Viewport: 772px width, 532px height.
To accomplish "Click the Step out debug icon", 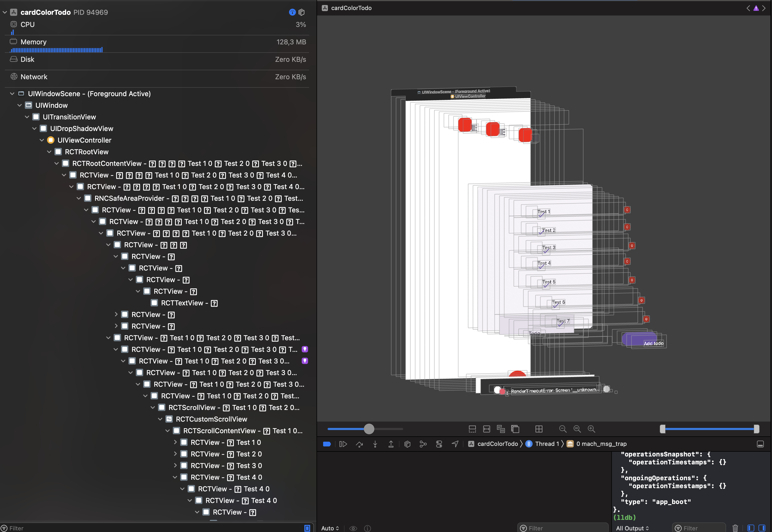I will point(391,444).
